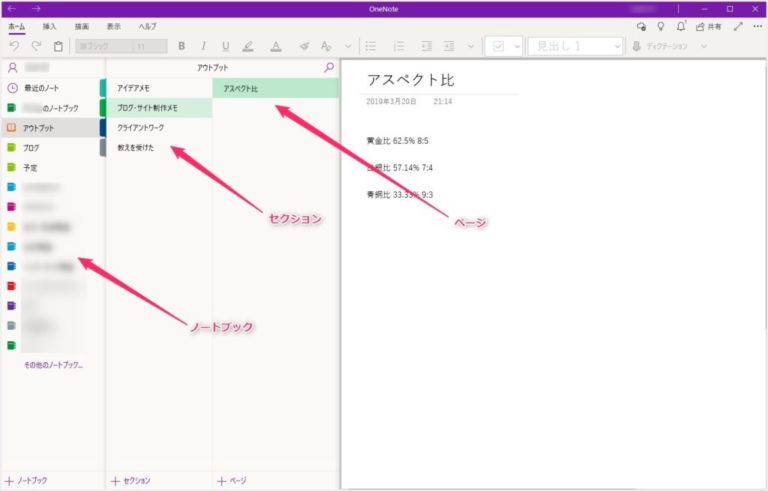Increase the paragraph indent
768x491 pixels.
449,46
